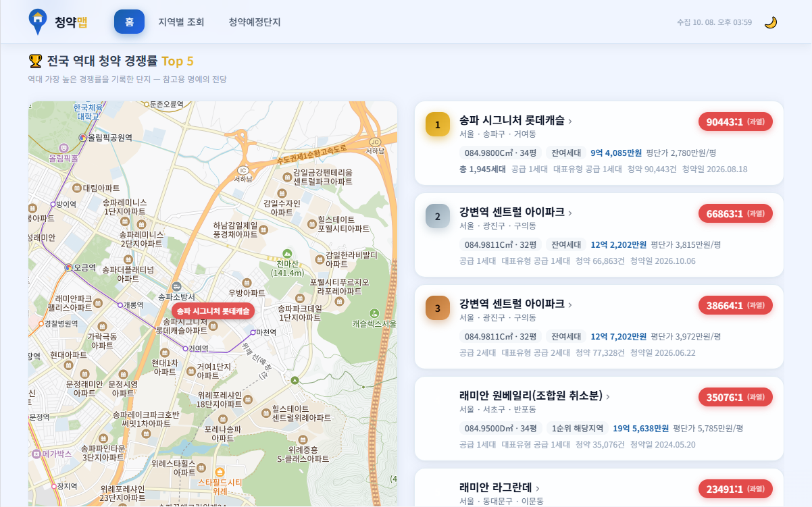Click the 개롱역 station marker on map

point(119,305)
